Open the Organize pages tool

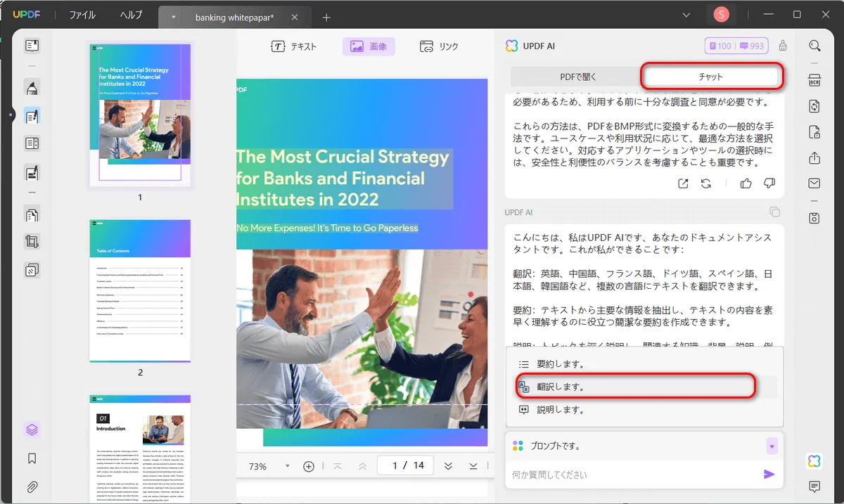click(x=32, y=214)
